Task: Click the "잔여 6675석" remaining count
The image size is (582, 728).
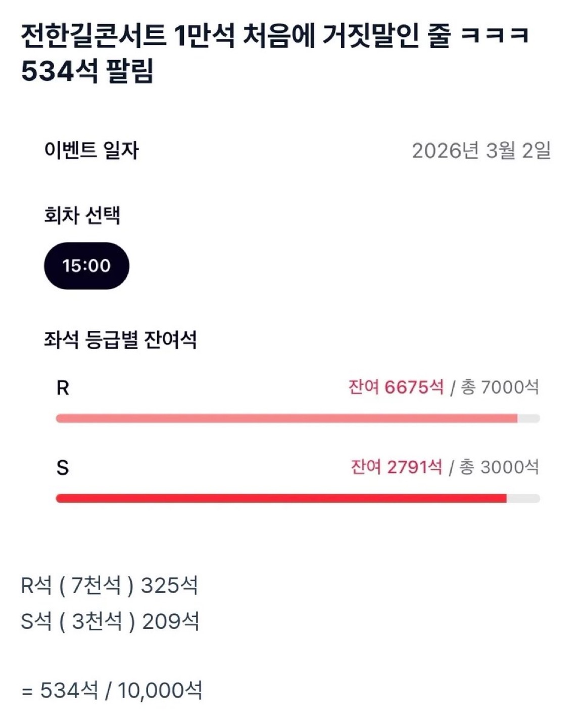Action: coord(396,387)
